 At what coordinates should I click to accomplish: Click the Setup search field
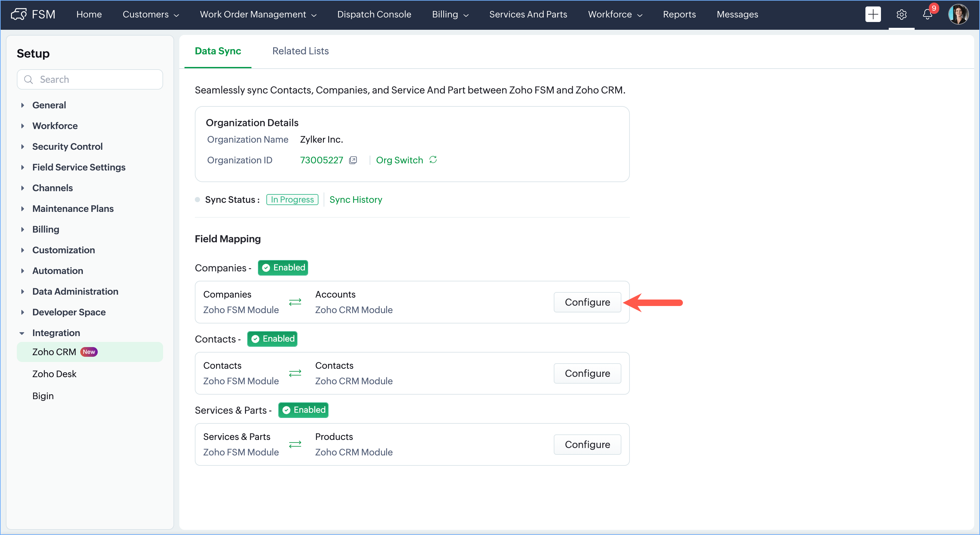[x=90, y=80]
